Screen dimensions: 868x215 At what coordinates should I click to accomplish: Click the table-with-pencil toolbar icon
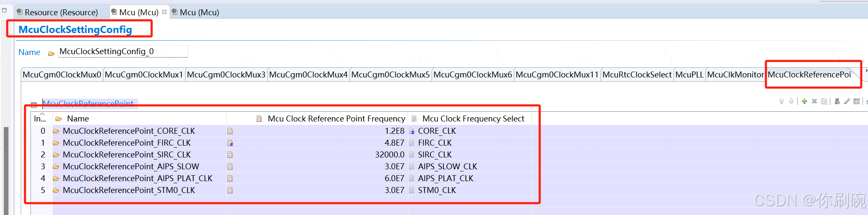(x=857, y=102)
